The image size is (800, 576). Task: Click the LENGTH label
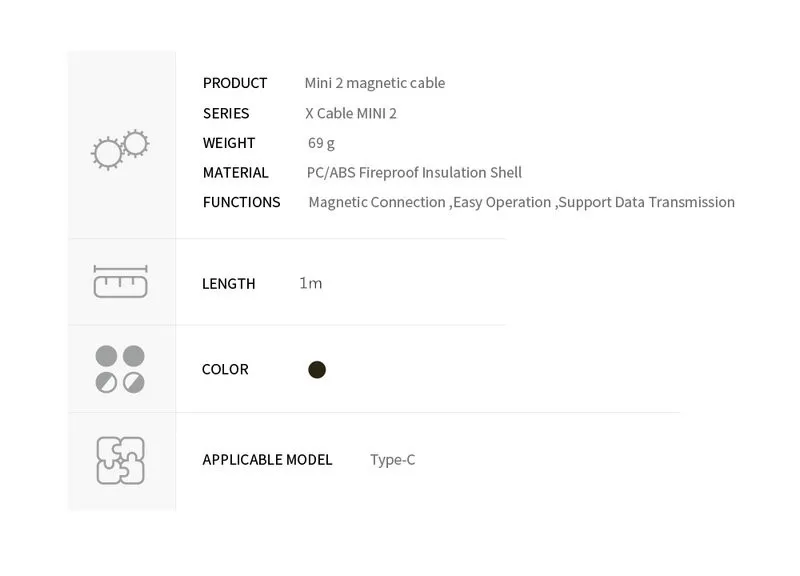229,284
